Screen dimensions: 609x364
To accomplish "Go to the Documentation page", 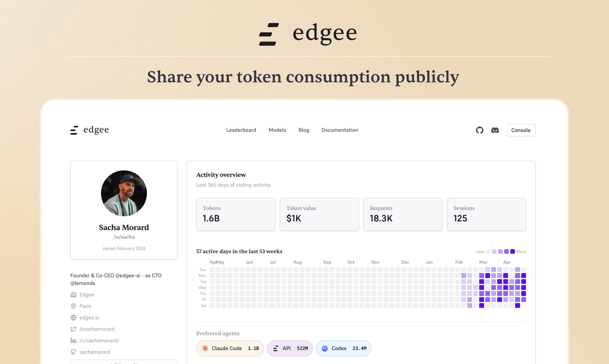I will point(340,130).
